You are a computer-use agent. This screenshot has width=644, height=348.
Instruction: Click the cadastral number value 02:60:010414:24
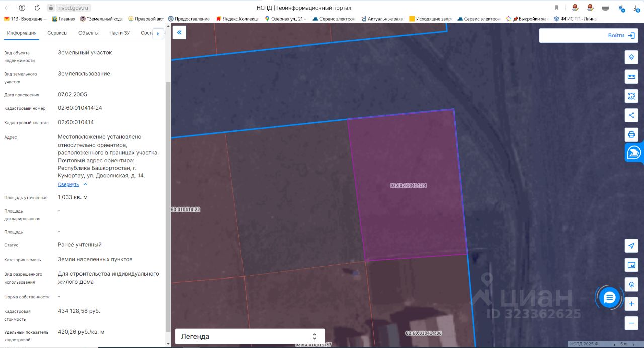tap(80, 108)
